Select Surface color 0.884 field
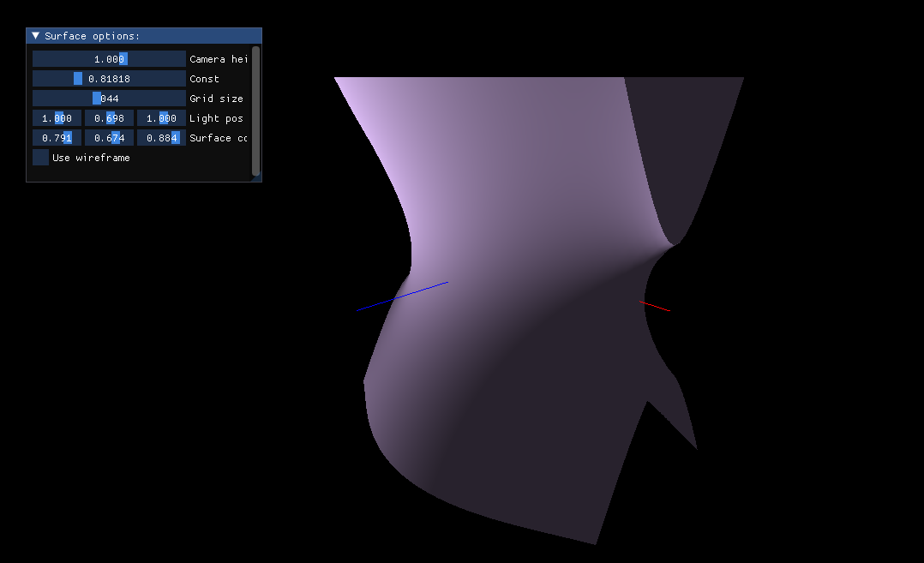924x563 pixels. 161,138
